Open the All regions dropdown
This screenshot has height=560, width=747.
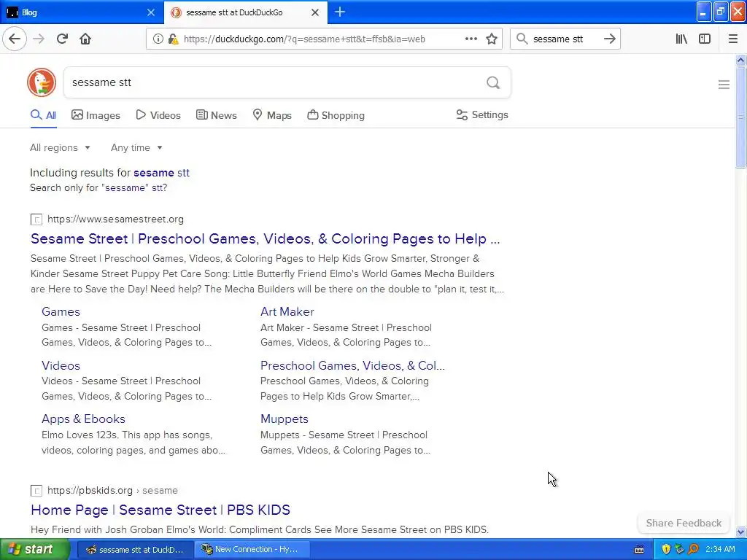click(x=60, y=147)
